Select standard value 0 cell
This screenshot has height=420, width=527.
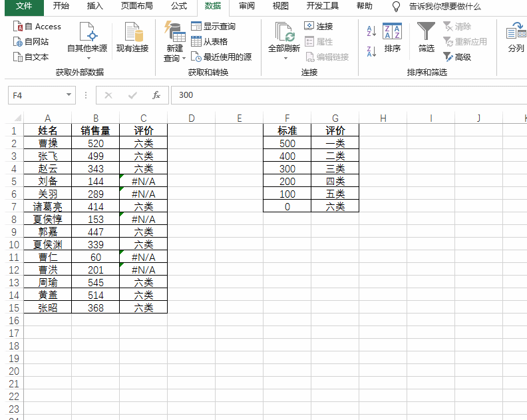pos(287,207)
